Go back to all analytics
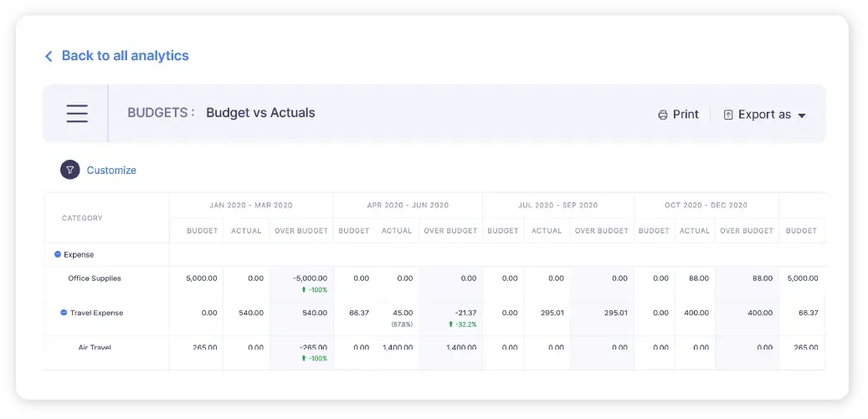868x419 pixels. pos(125,56)
